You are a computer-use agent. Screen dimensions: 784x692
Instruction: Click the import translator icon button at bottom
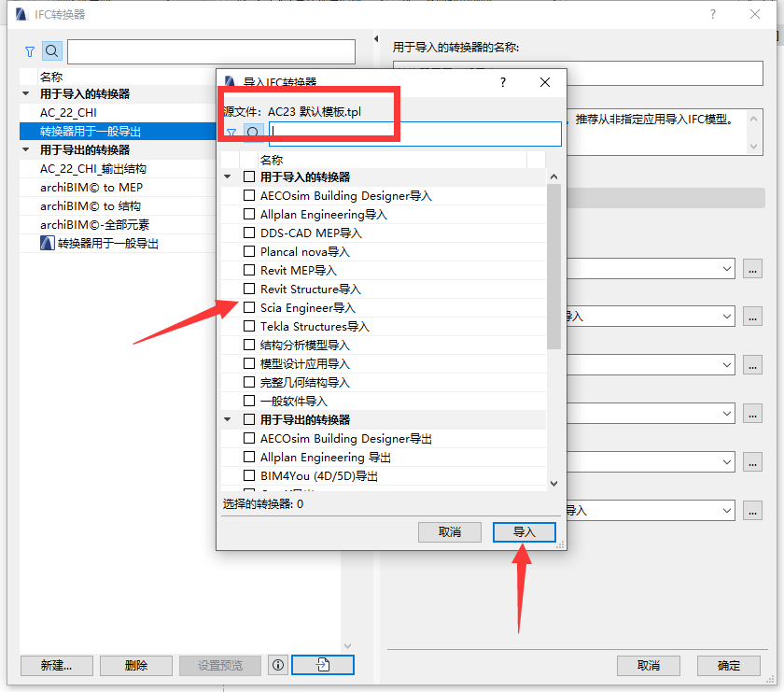323,665
